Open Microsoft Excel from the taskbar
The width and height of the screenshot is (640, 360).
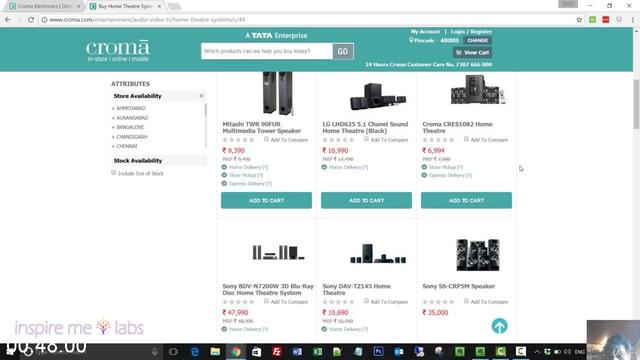[317, 351]
